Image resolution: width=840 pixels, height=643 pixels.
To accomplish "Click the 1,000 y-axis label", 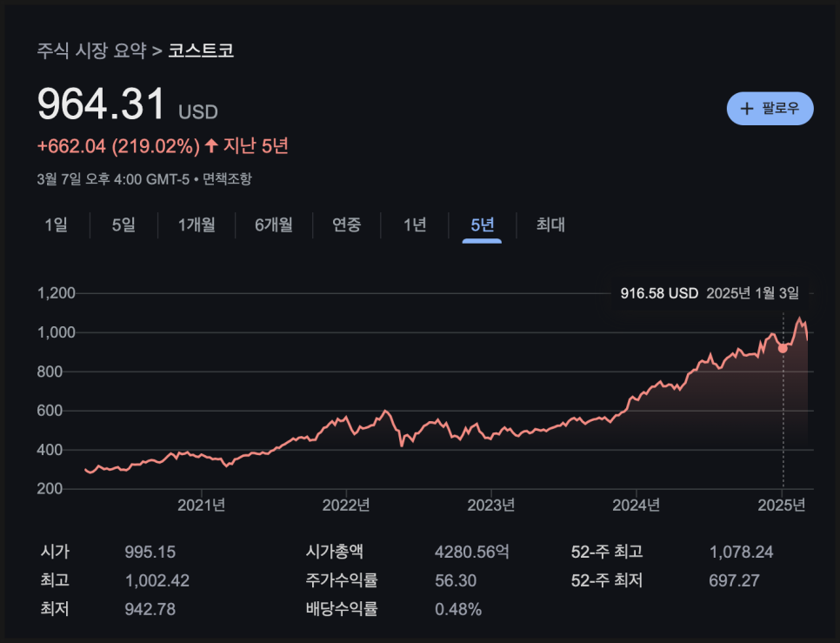I will pos(57,332).
